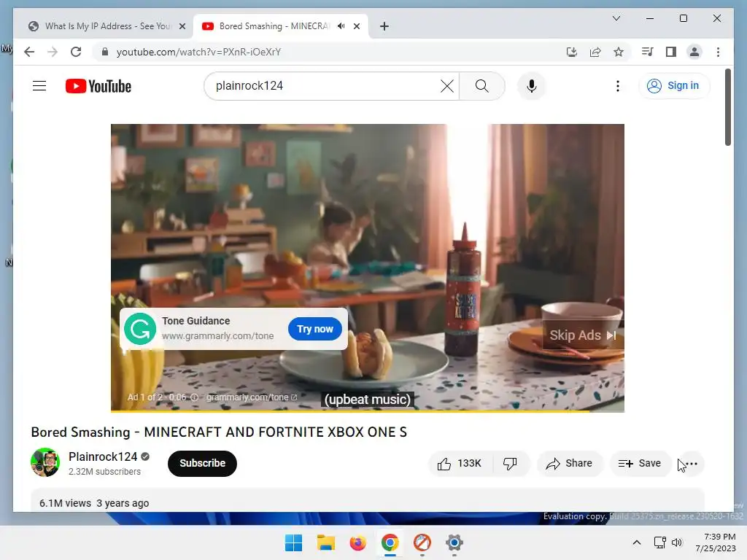747x560 pixels.
Task: Open www.grammarly.com/tone ad link
Action: [217, 335]
